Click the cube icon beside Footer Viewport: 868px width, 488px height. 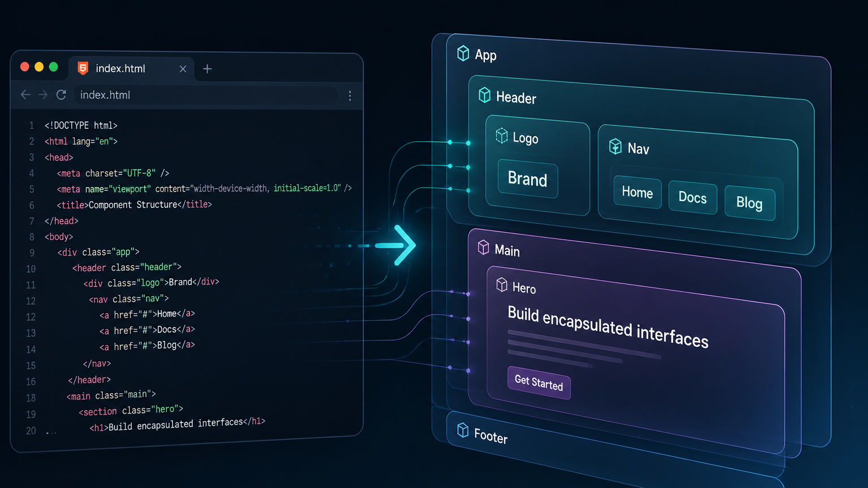point(463,430)
